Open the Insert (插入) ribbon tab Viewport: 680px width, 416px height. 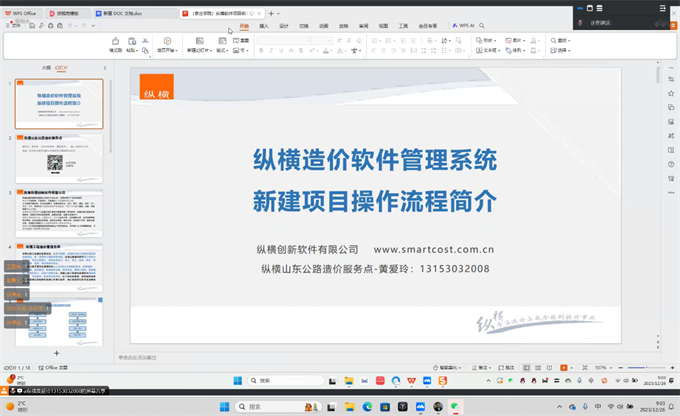coord(264,25)
